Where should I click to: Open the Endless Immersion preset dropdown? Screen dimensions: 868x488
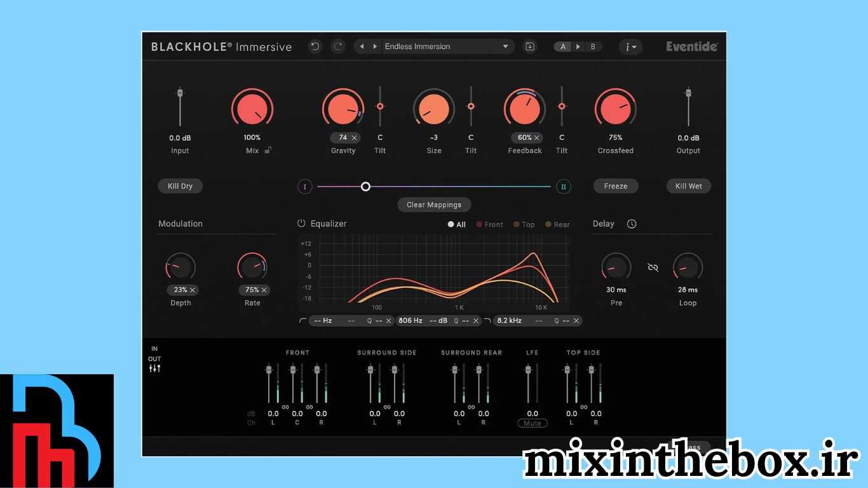[447, 46]
